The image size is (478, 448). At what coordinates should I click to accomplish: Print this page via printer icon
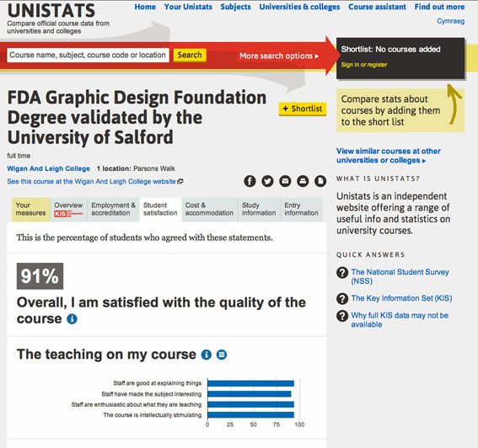pyautogui.click(x=303, y=181)
